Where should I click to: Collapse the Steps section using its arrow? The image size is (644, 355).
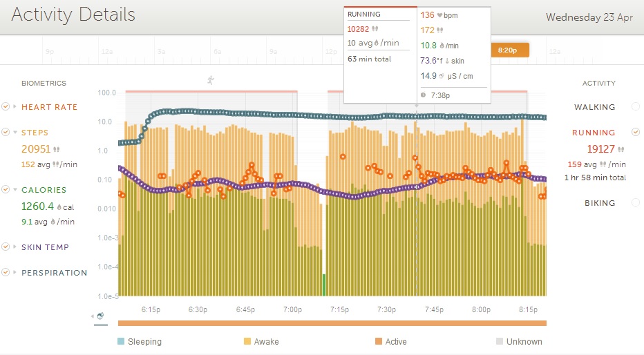(15, 133)
